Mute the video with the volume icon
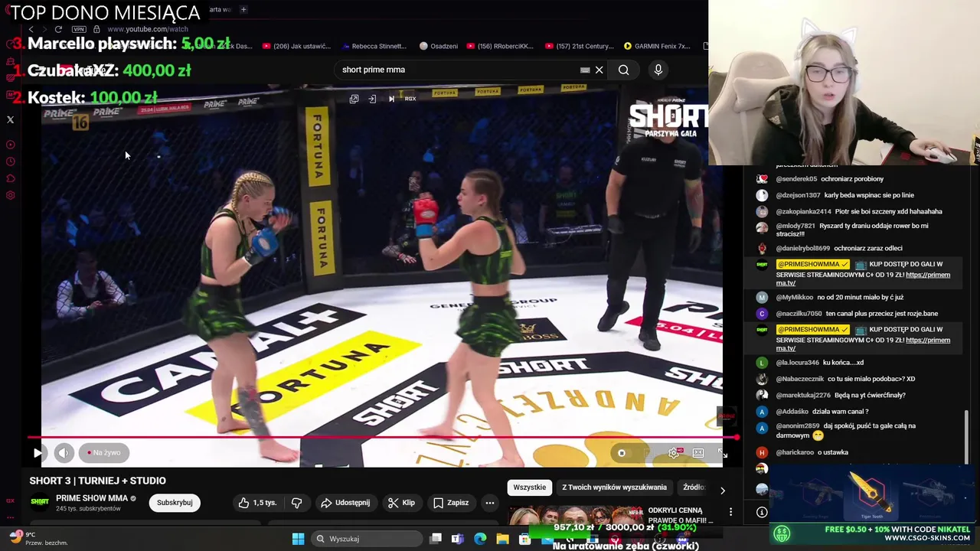This screenshot has height=551, width=980. [x=64, y=452]
